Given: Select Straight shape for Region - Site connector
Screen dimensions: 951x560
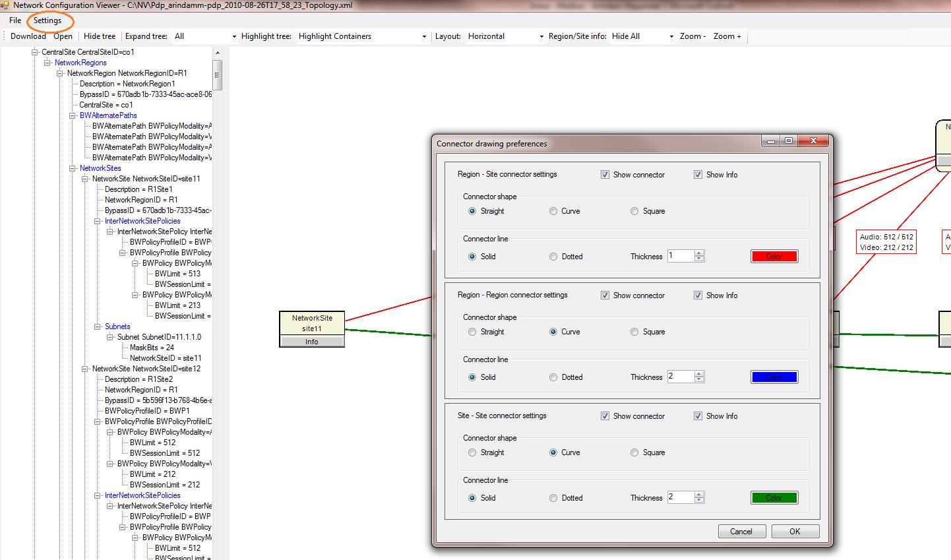Looking at the screenshot, I should point(472,211).
